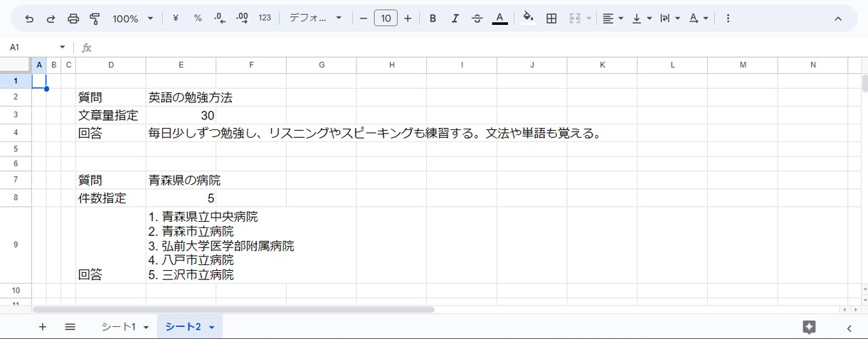This screenshot has height=339, width=868.
Task: Select the シート2 tab
Action: (x=183, y=327)
